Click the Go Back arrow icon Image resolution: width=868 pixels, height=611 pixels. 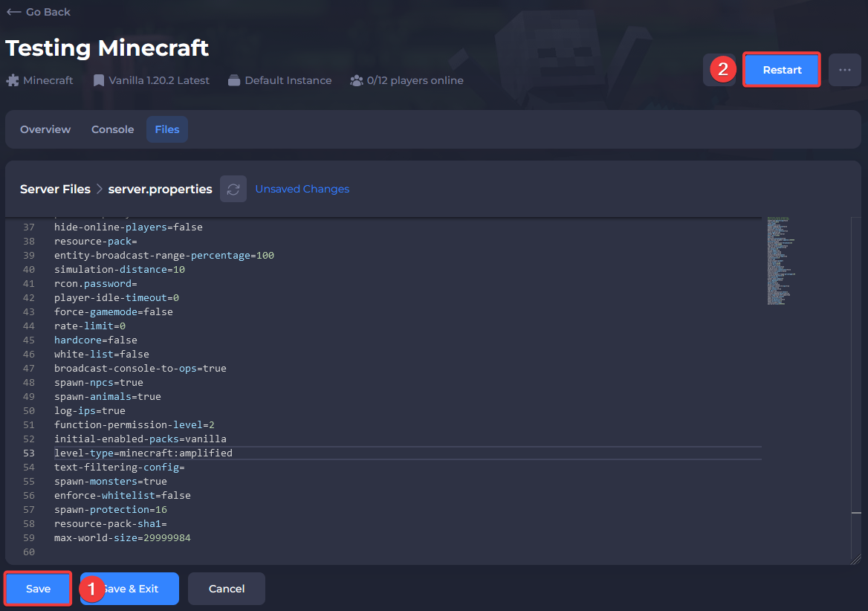(13, 12)
